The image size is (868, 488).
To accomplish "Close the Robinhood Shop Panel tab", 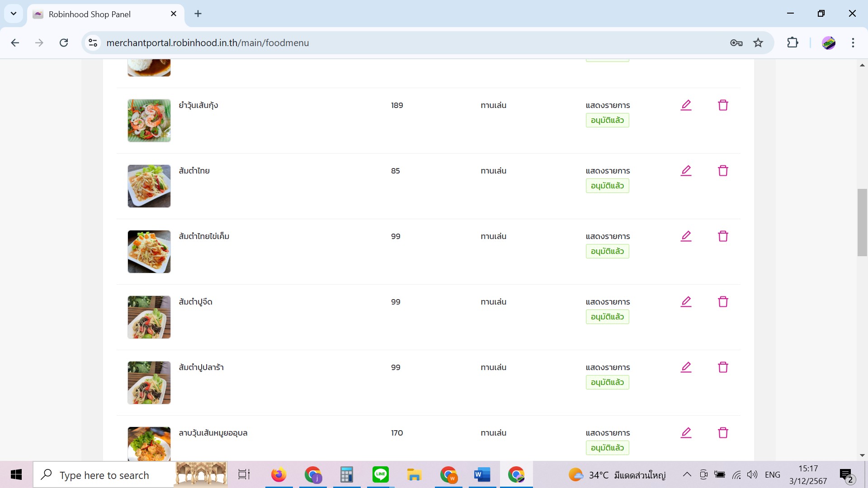I will click(x=174, y=14).
